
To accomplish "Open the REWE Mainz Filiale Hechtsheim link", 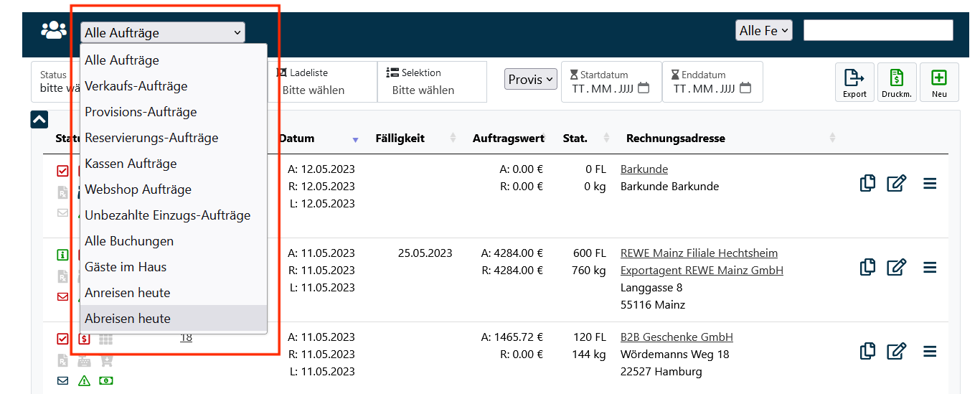I will click(699, 253).
